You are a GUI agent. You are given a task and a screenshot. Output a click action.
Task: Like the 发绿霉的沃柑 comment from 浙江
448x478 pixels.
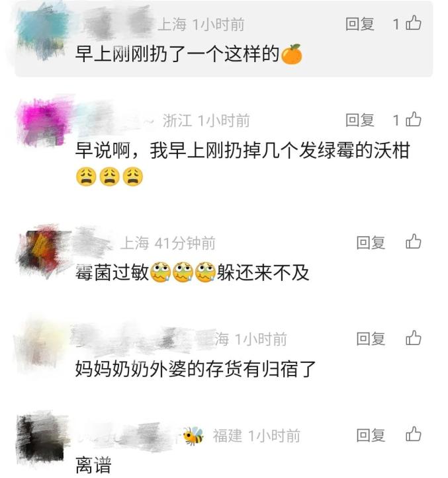[x=414, y=119]
